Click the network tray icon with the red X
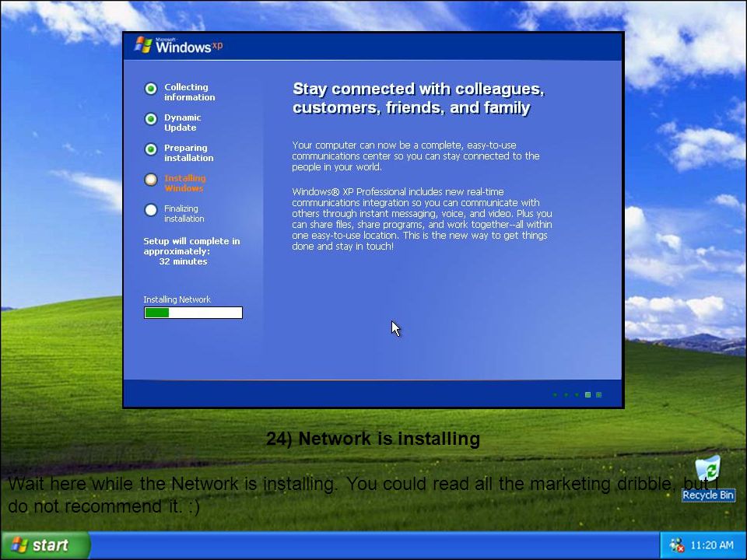Viewport: 747px width, 560px height. 676,545
